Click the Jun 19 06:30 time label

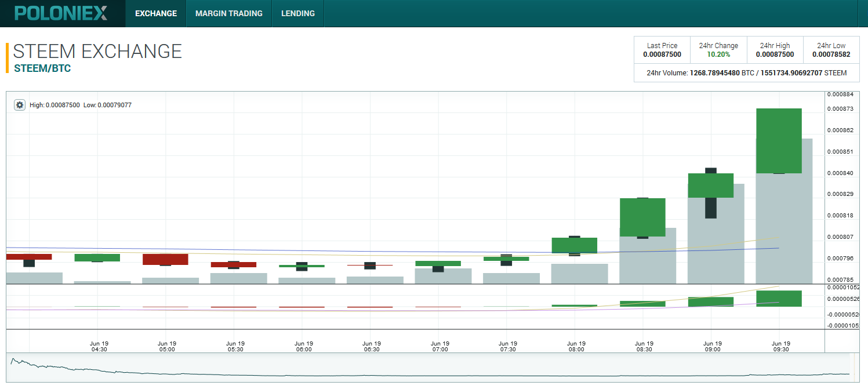(372, 347)
